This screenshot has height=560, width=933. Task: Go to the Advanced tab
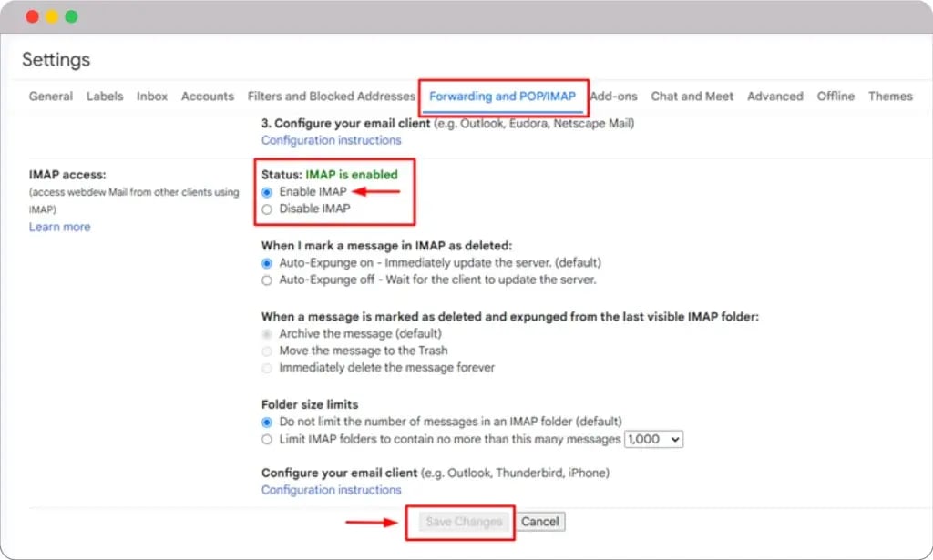774,97
